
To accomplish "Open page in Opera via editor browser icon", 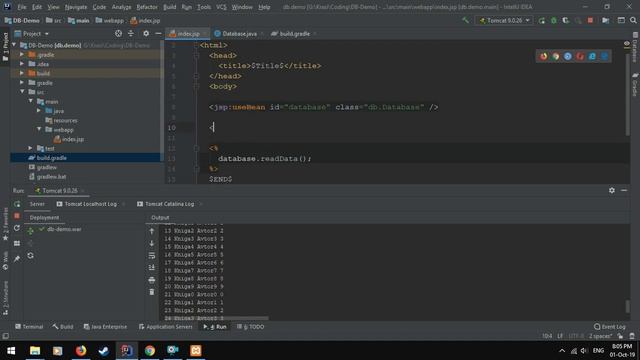I will 580,57.
